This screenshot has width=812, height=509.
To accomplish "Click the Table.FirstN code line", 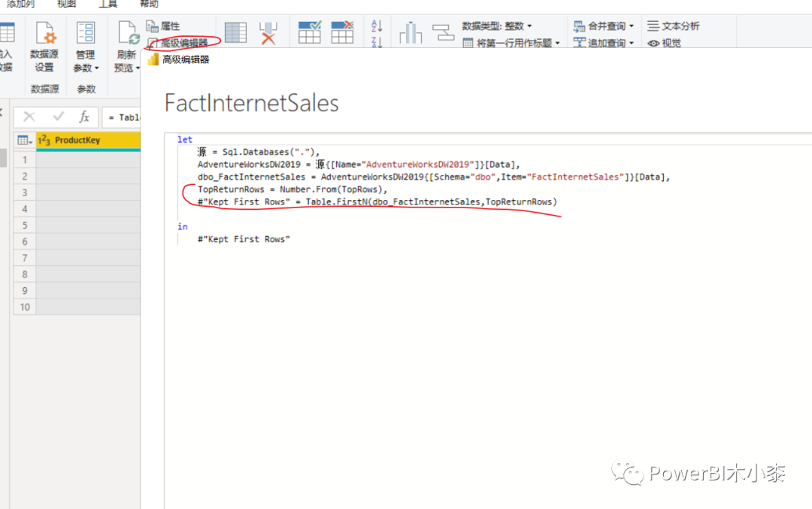I will 377,201.
